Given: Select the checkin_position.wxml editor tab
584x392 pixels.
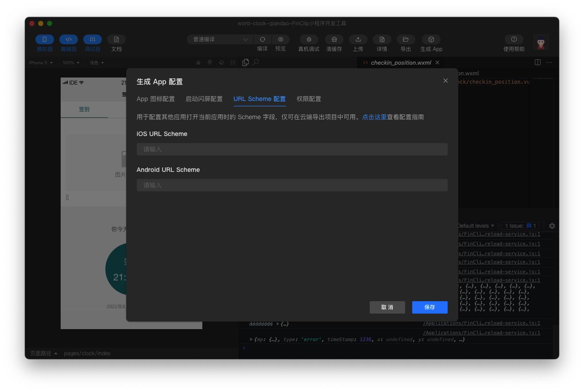Looking at the screenshot, I should click(401, 62).
